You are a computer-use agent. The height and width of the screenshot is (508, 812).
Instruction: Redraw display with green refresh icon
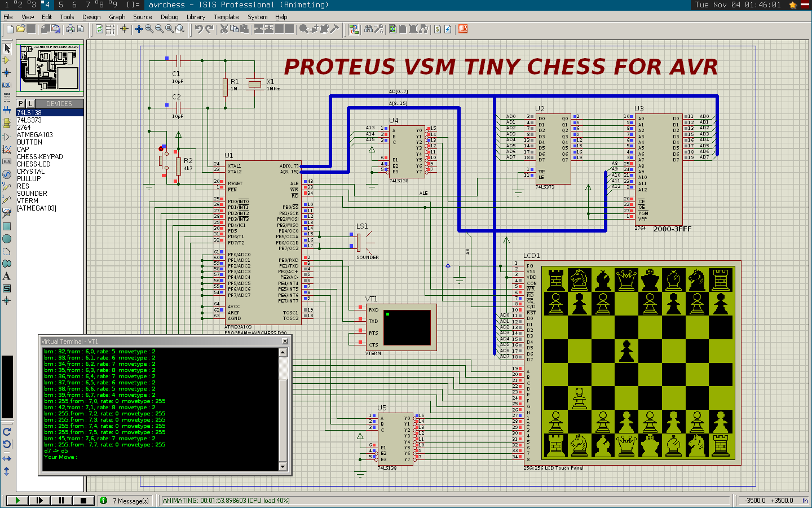[x=99, y=29]
